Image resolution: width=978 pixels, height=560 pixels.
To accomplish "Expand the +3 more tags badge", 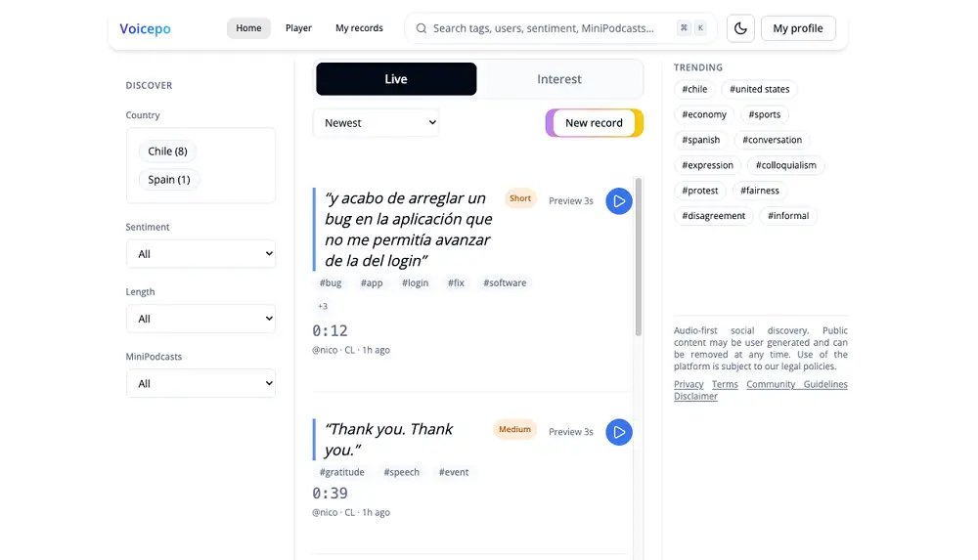I will [323, 307].
